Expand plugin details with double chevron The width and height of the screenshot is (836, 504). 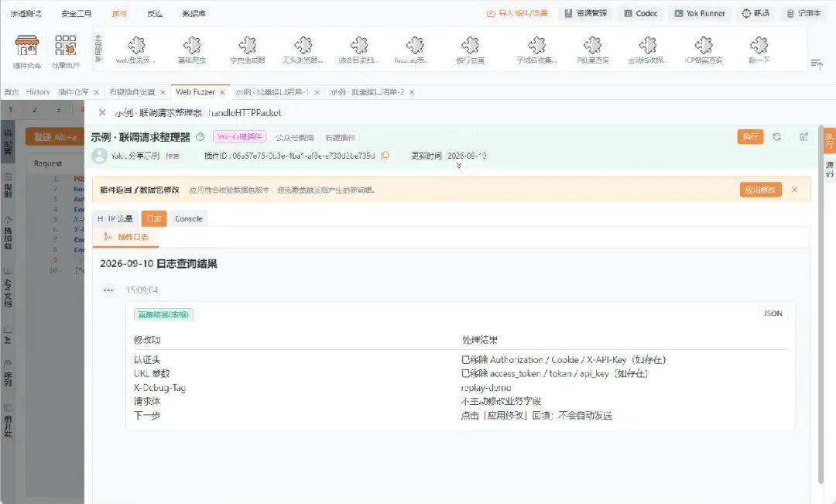(x=458, y=166)
